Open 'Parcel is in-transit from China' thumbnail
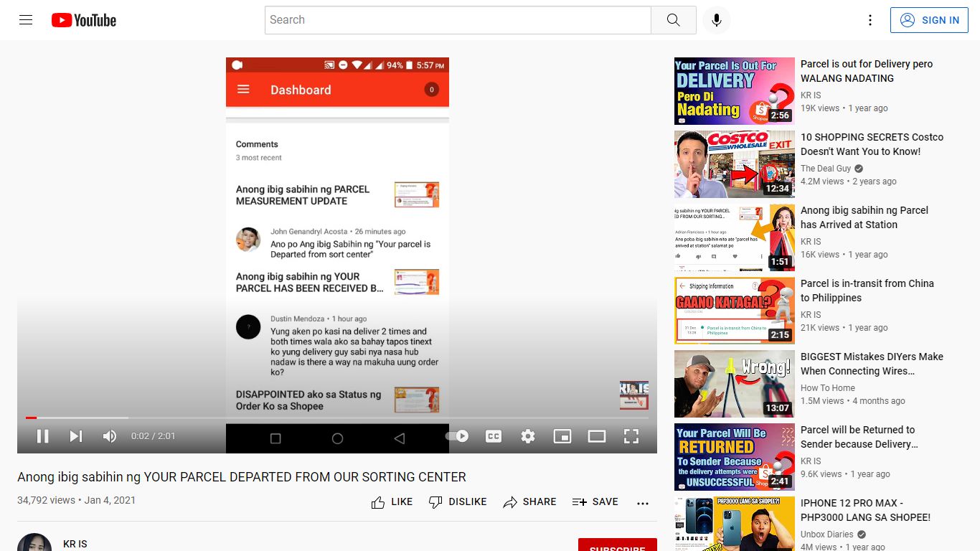Viewport: 980px width, 551px height. pos(735,311)
